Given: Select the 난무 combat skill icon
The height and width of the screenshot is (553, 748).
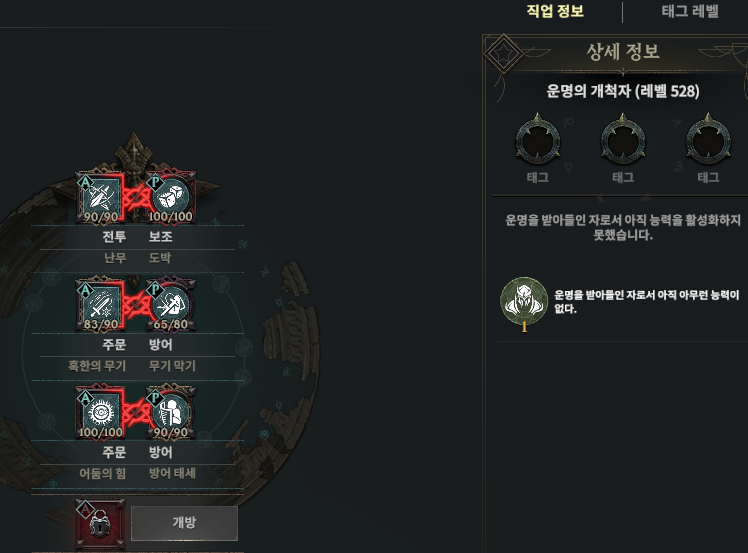Looking at the screenshot, I should (100, 197).
